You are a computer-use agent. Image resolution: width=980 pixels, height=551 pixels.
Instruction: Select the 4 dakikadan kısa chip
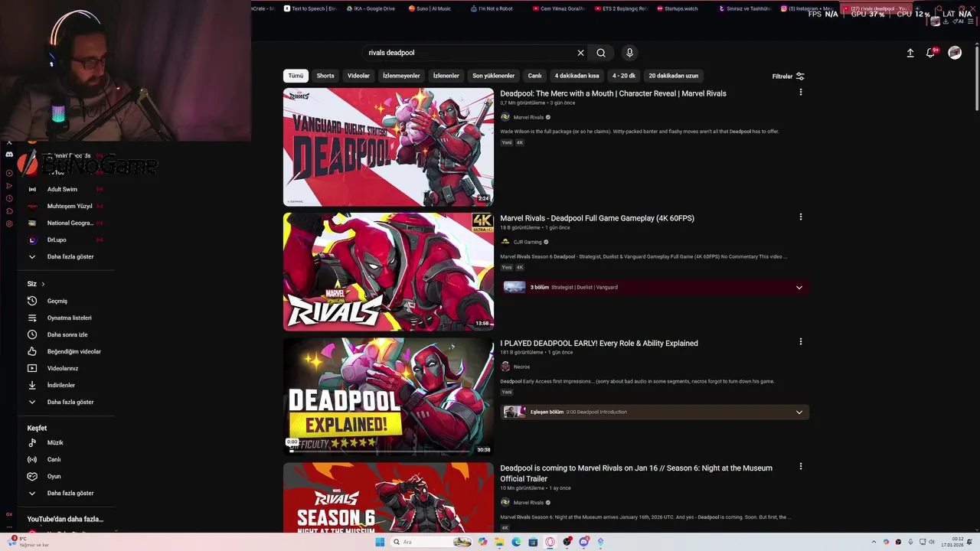577,76
